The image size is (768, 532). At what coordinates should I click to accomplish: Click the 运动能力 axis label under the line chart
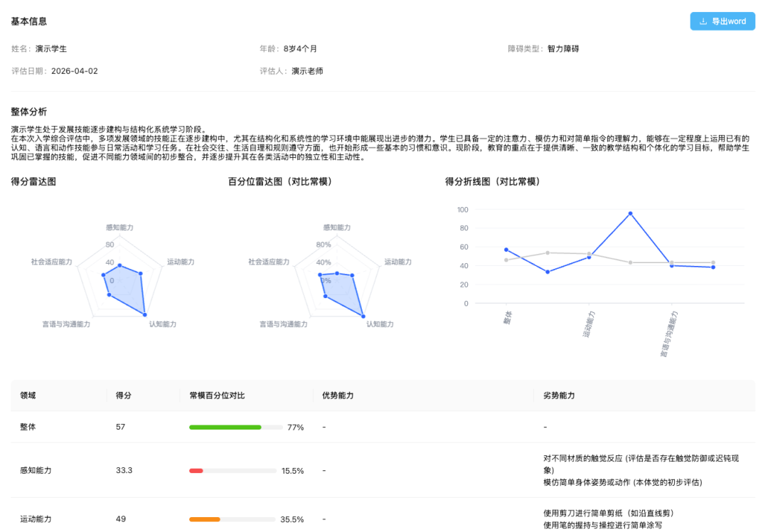coord(589,324)
